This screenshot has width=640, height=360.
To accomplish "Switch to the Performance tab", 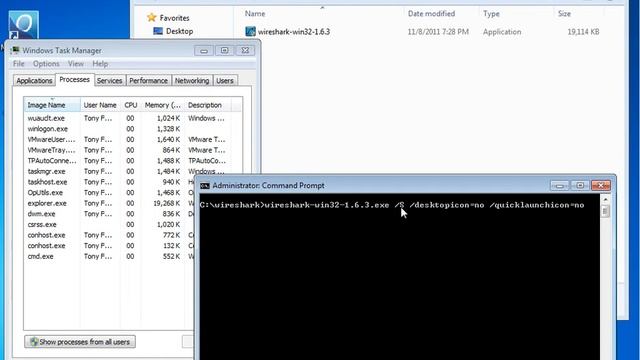I will pyautogui.click(x=149, y=80).
